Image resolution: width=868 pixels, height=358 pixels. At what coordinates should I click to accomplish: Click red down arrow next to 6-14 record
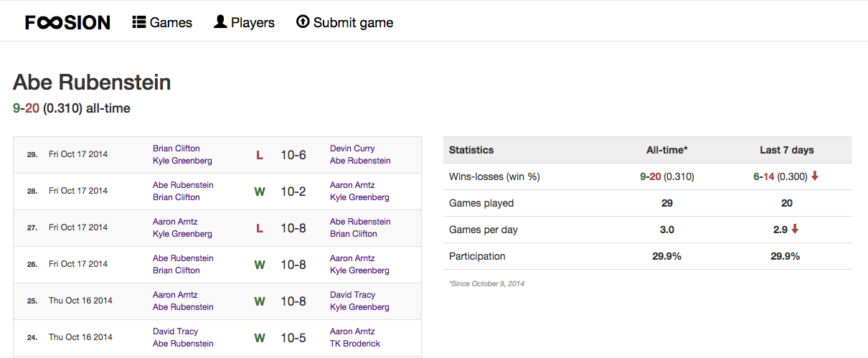815,176
